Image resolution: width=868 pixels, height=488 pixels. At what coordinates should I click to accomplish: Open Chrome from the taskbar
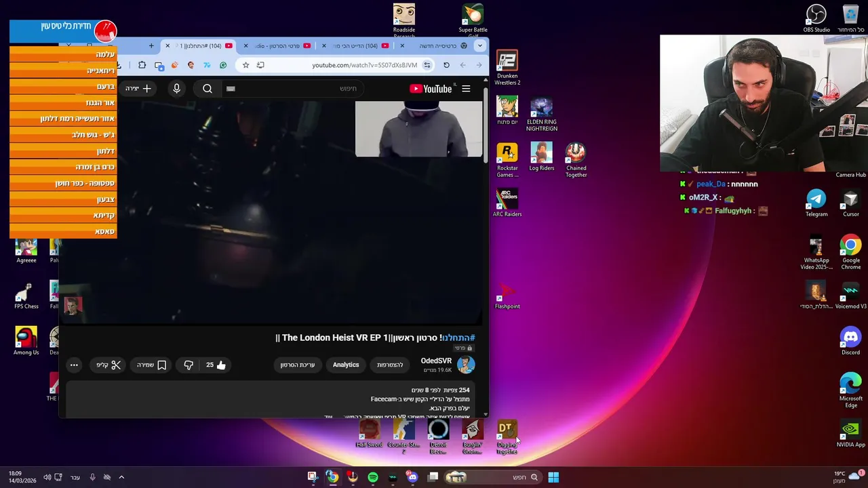click(x=332, y=477)
